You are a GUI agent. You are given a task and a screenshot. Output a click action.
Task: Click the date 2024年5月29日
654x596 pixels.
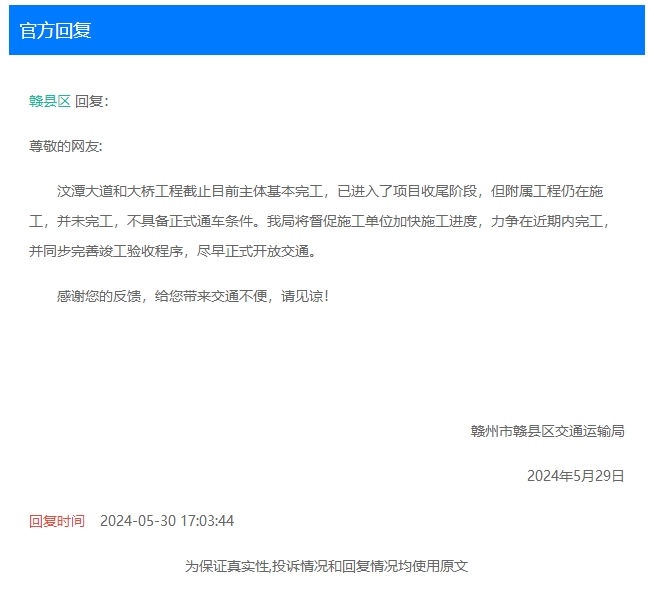coord(576,476)
